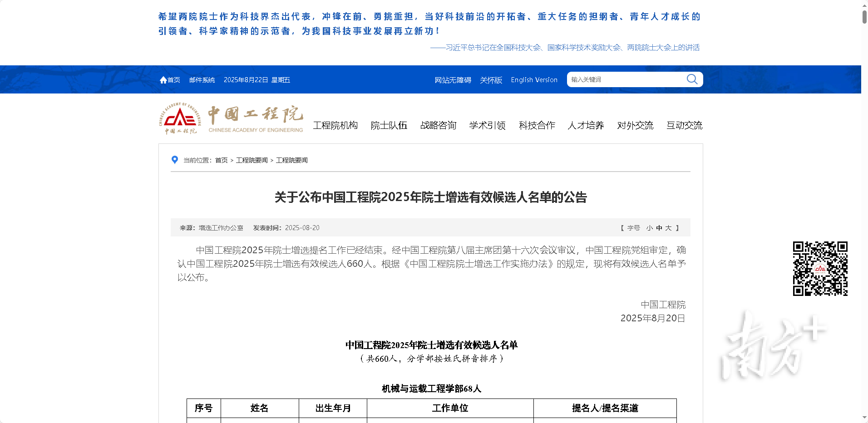Viewport: 868px width, 423px height.
Task: Click 工程院要闻 in the breadcrumb
Action: click(x=252, y=160)
